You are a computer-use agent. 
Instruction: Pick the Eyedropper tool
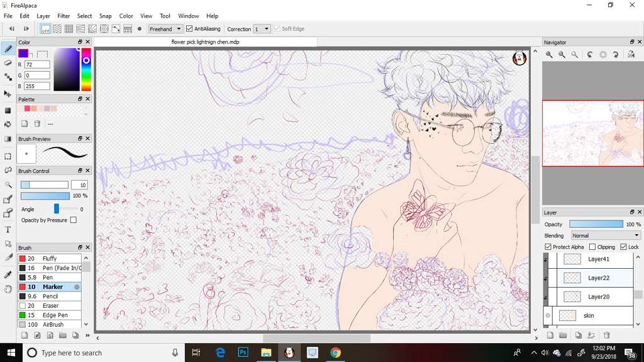(8, 274)
